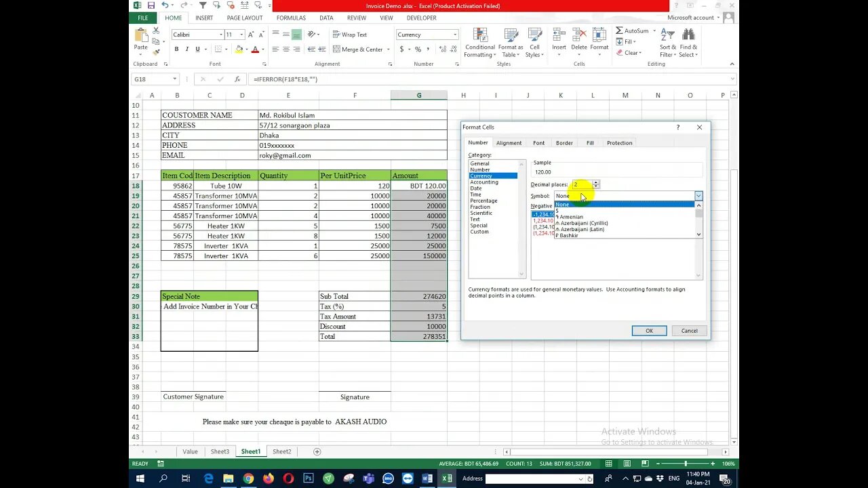Open the Orientation text rotation icon
Screen dimensions: 868x488
[312, 35]
